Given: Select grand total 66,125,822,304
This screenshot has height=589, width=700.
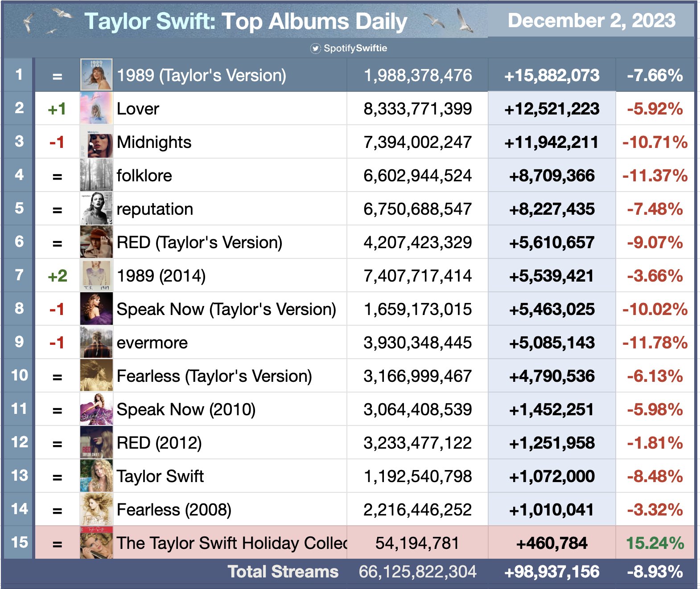Looking at the screenshot, I should point(418,572).
